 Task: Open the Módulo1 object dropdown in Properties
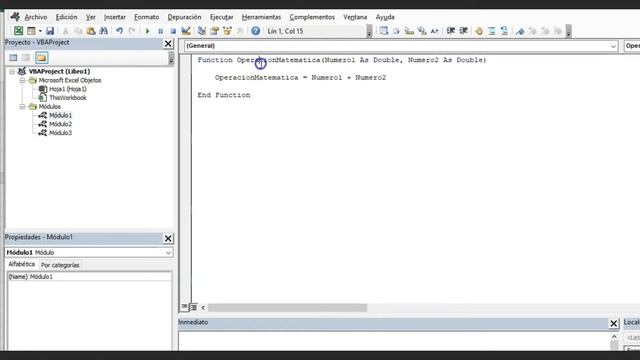coord(168,253)
